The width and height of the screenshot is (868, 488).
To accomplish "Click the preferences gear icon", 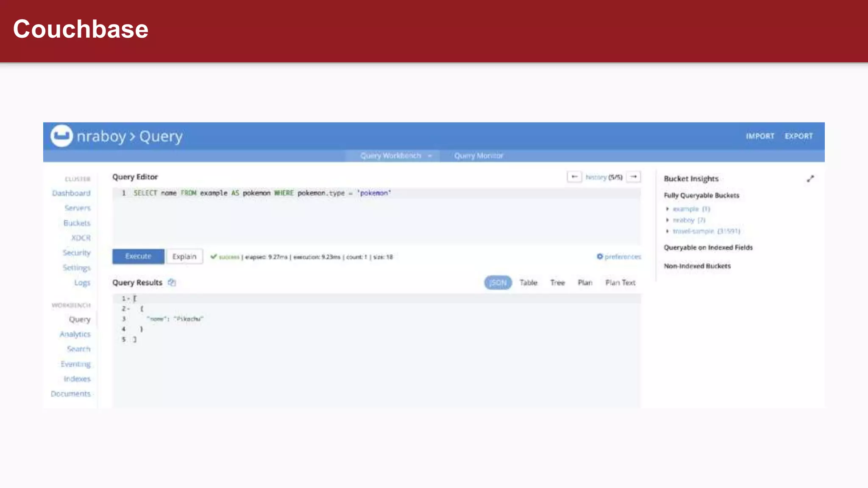I will (600, 256).
